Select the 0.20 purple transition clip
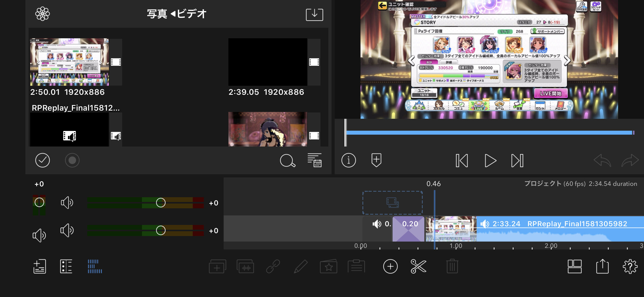The height and width of the screenshot is (297, 644). [408, 229]
